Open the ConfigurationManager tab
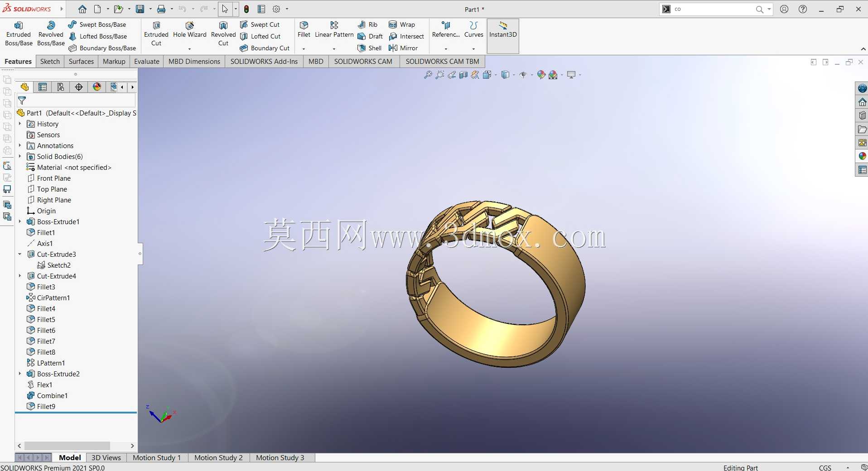This screenshot has height=471, width=868. coord(61,87)
